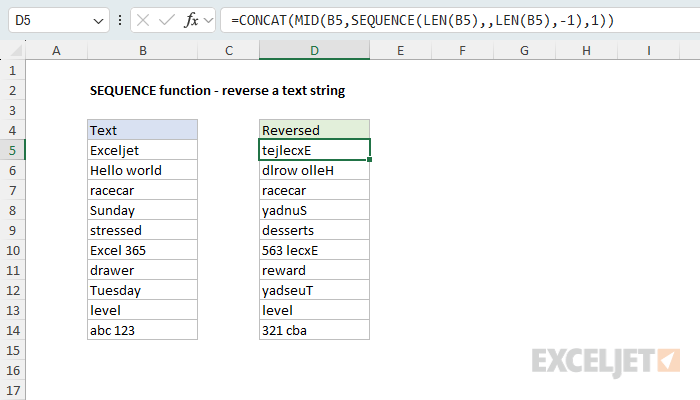Select cell containing 'yadnuS'
The width and height of the screenshot is (700, 400).
point(314,210)
